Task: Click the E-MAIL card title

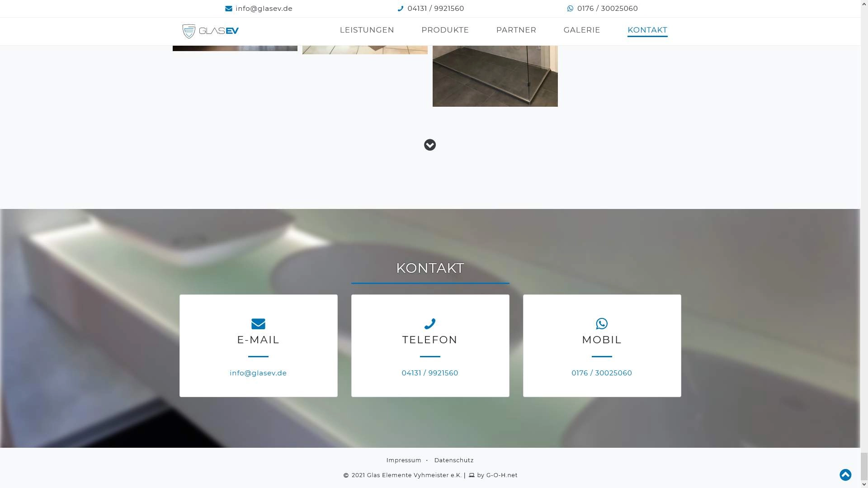Action: pos(258,340)
